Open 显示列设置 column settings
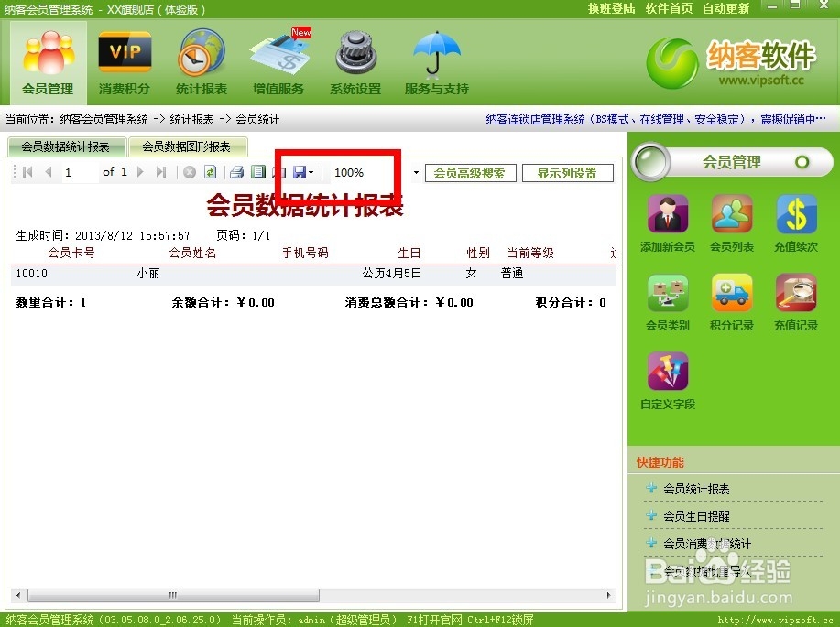 (567, 172)
